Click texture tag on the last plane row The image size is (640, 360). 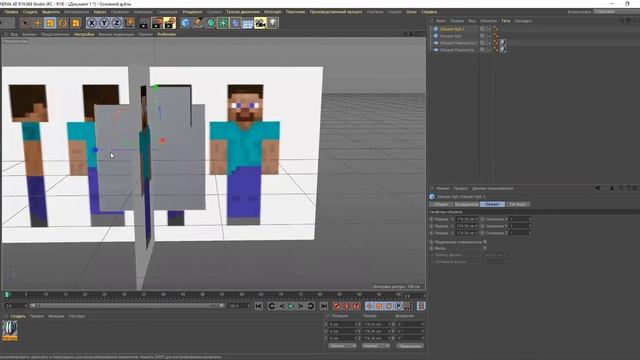(x=503, y=50)
